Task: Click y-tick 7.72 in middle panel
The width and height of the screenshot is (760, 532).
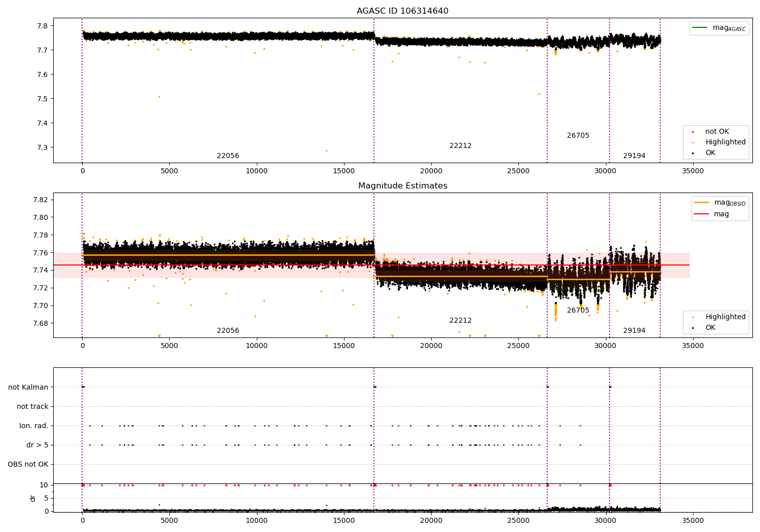Action: (42, 288)
